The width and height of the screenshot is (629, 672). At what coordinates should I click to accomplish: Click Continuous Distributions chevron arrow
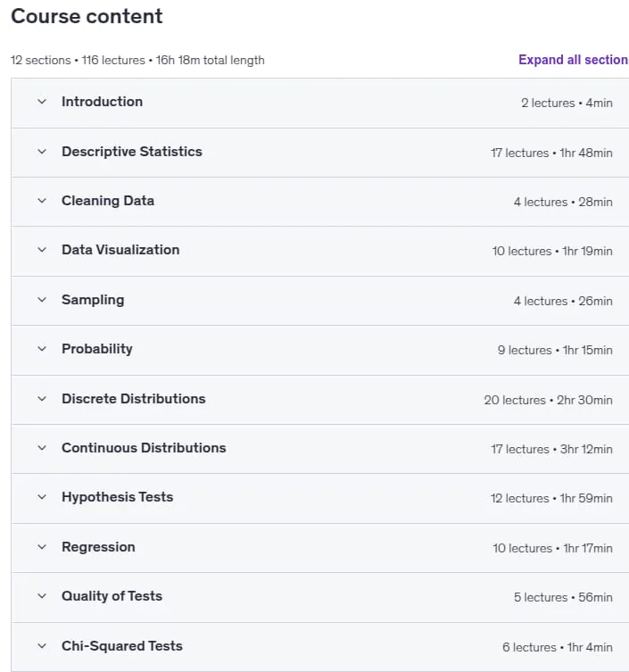click(x=42, y=448)
